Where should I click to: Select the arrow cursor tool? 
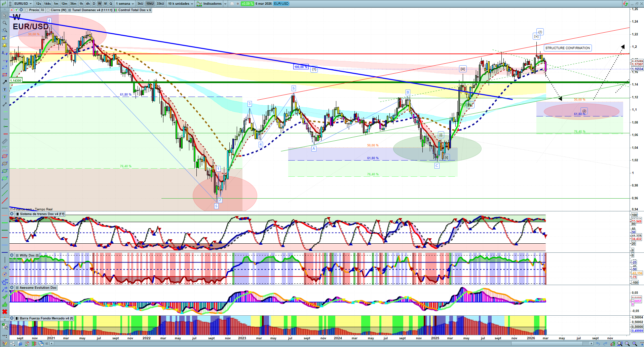pyautogui.click(x=5, y=15)
